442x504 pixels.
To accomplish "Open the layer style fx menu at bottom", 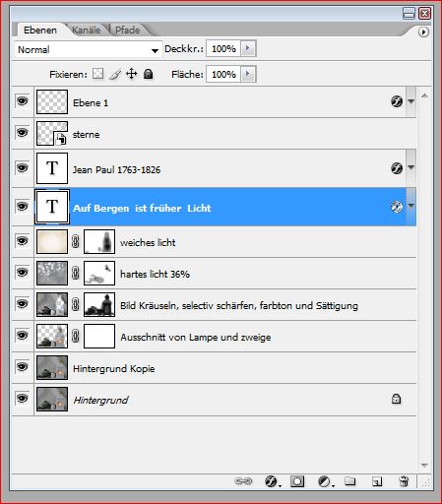I will click(x=272, y=481).
